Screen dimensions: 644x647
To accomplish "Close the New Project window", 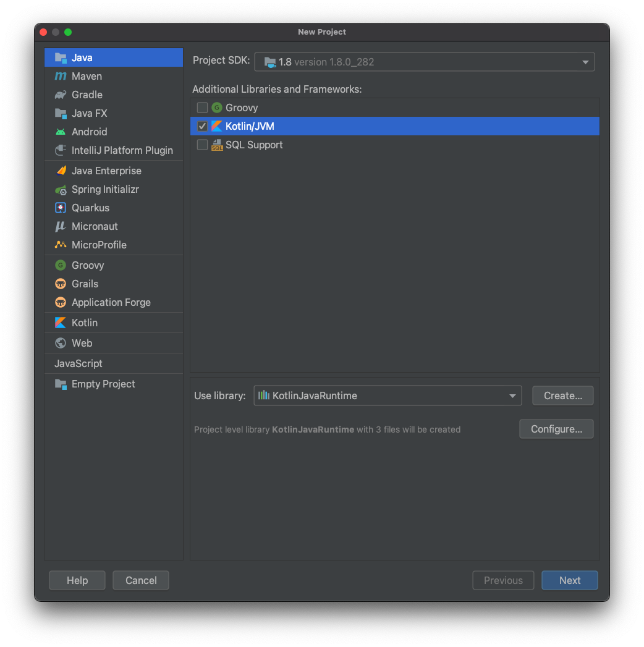I will click(x=43, y=32).
